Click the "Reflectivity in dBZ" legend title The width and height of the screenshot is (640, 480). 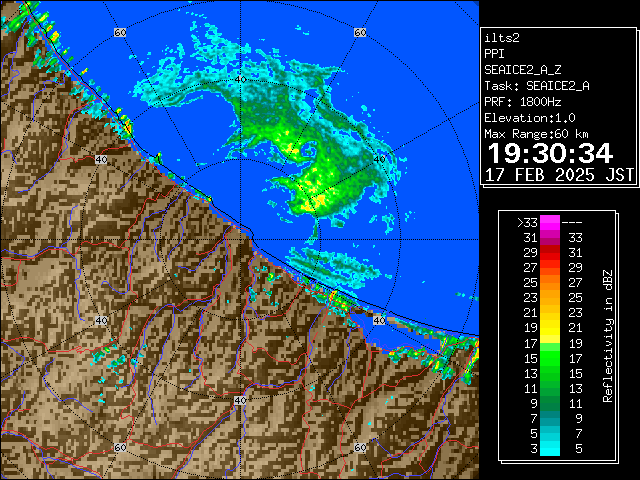click(608, 336)
